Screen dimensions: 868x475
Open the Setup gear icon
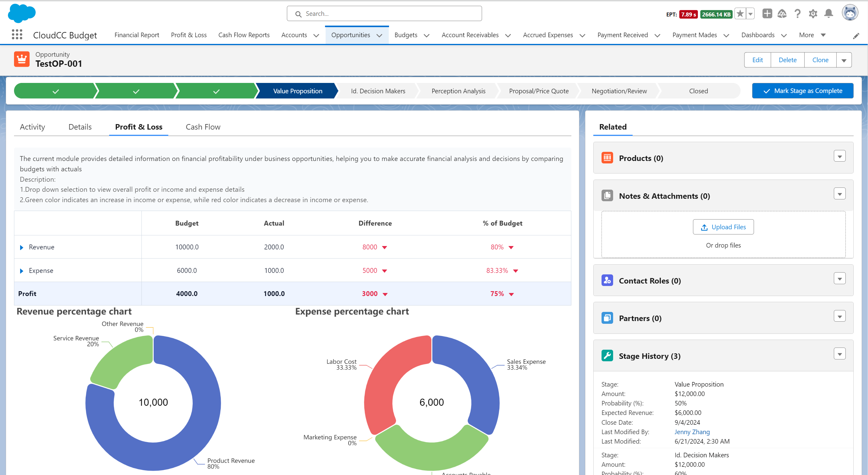click(813, 14)
